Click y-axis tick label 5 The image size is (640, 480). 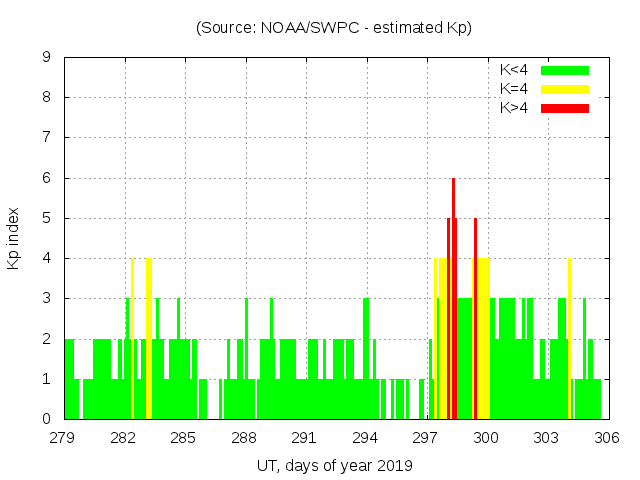(47, 218)
